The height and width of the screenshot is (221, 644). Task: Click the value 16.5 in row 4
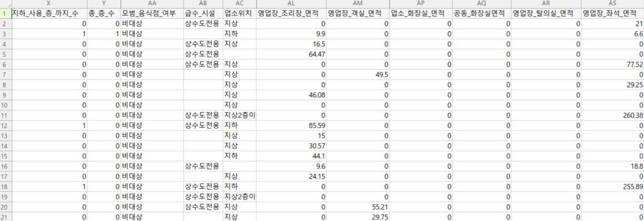(319, 44)
